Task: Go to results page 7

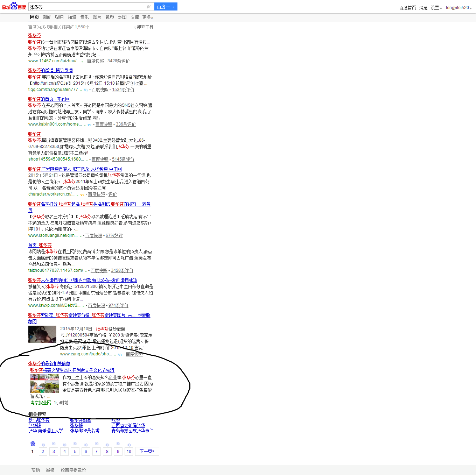Action: pyautogui.click(x=96, y=451)
